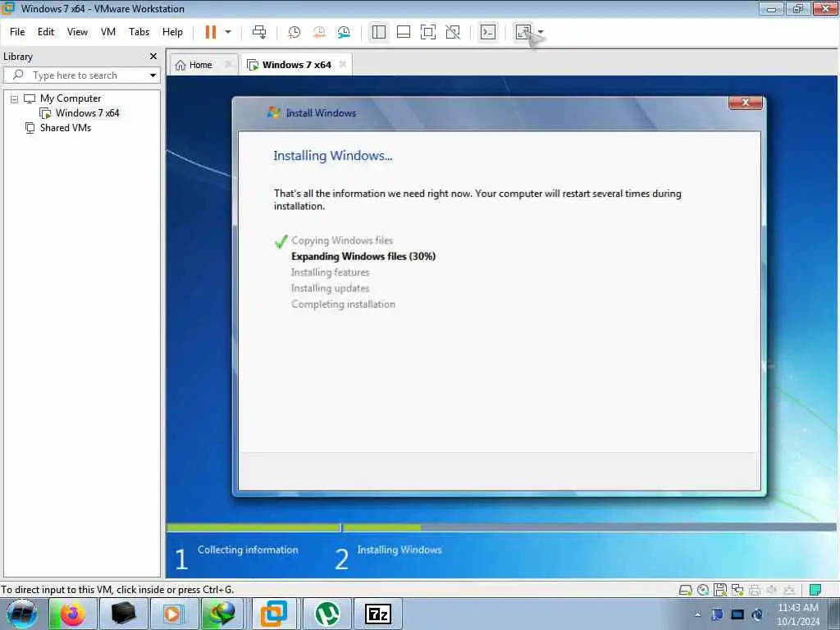This screenshot has height=630, width=840.
Task: Open the View menu
Action: (77, 32)
